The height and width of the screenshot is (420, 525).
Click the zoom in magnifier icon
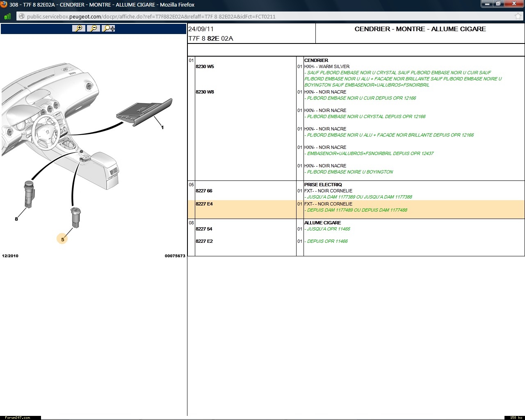coord(78,28)
